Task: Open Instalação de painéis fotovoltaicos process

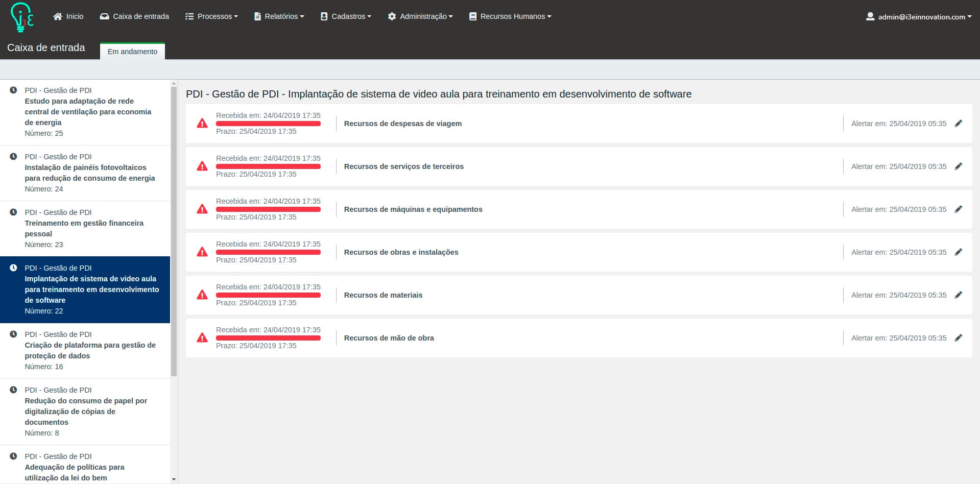Action: click(x=85, y=173)
